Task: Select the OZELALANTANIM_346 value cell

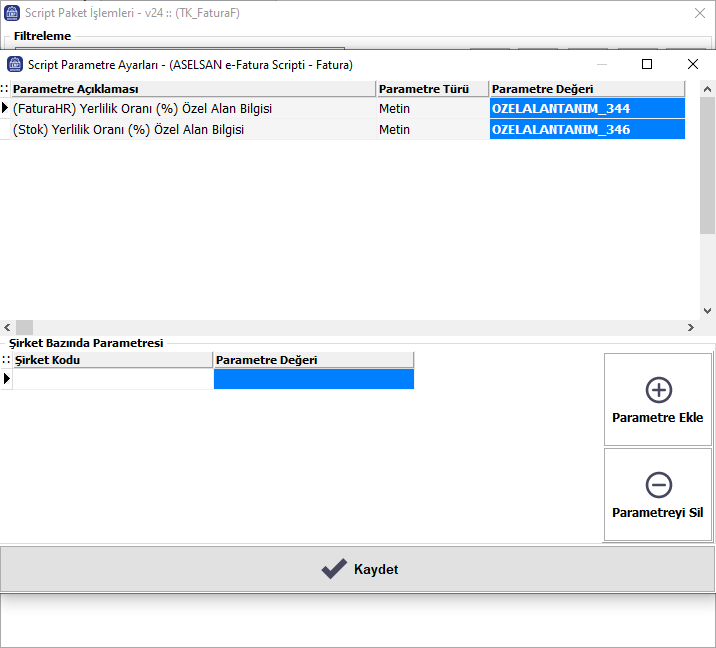Action: (x=587, y=129)
